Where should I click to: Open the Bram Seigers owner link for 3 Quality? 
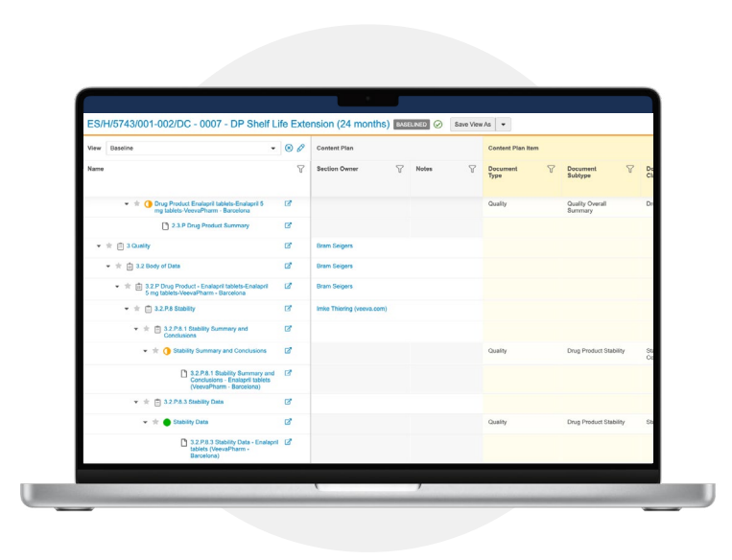tap(334, 245)
